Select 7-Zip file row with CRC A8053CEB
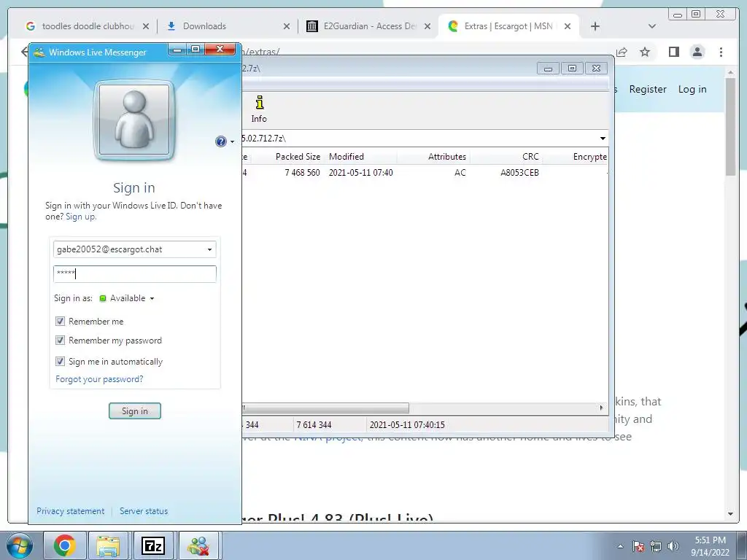Viewport: 747px width, 560px height. (425, 173)
